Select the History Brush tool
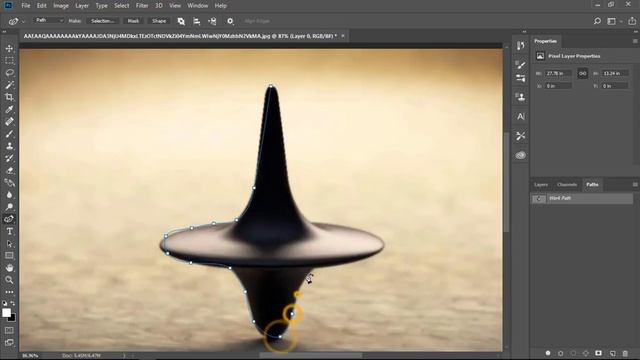640x360 pixels. pos(9,158)
